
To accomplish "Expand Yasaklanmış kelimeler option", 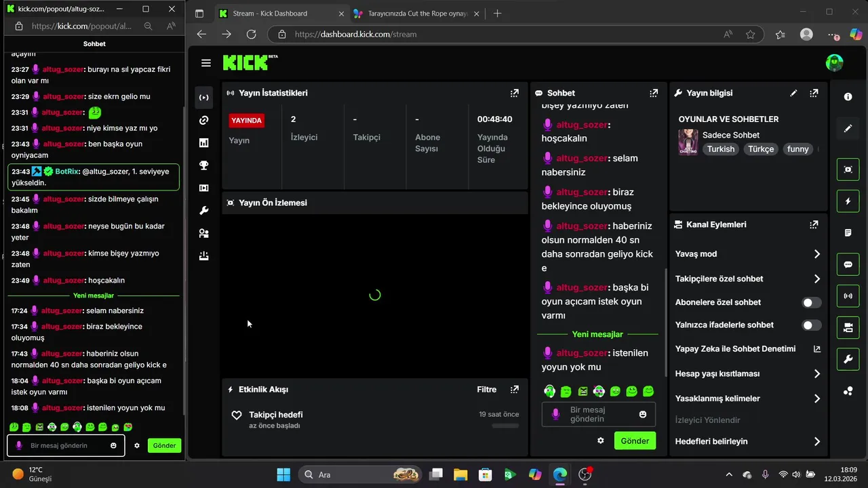I will point(748,399).
